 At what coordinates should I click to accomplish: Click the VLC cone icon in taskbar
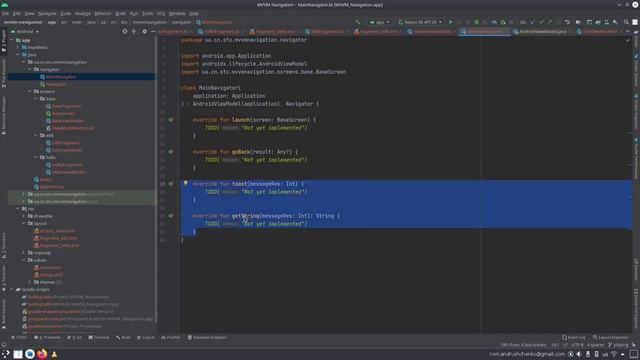pos(54,354)
